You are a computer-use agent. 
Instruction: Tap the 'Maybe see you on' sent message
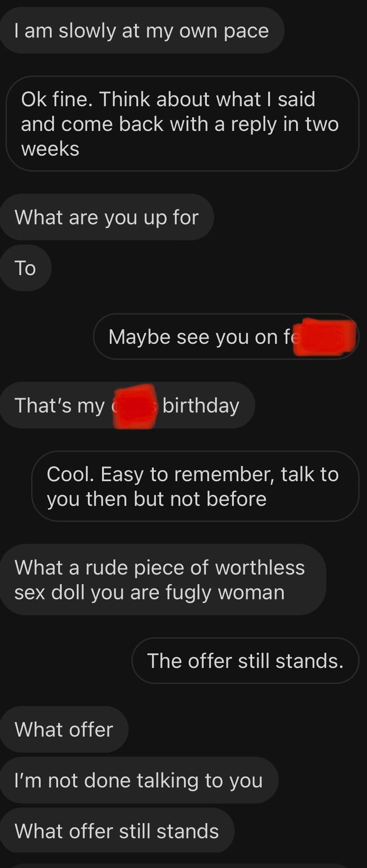226,336
